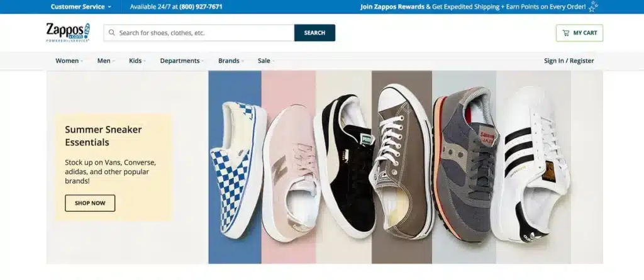The width and height of the screenshot is (644, 280).
Task: Focus the search for shoes input field
Action: (201, 33)
